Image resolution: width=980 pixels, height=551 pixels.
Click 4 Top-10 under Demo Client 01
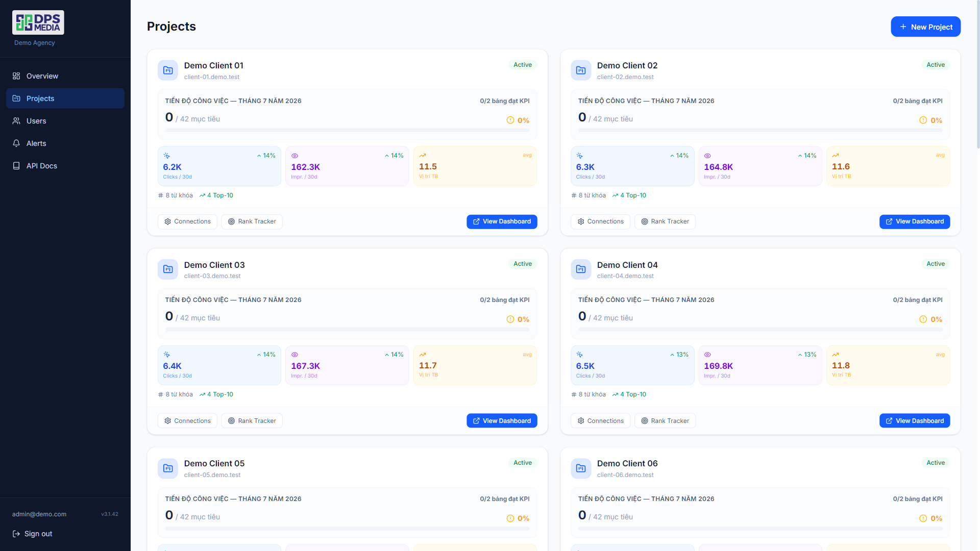pyautogui.click(x=216, y=195)
